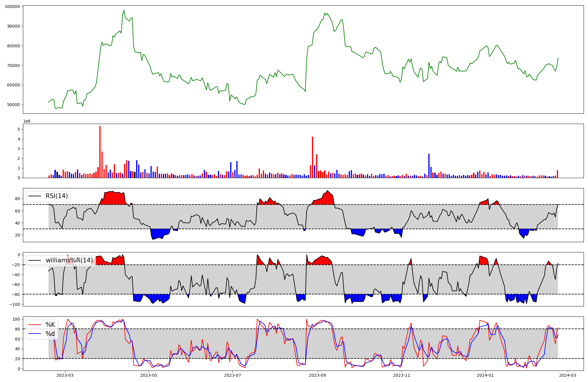Click the tallest red volume bar
588x382 pixels.
pos(100,152)
